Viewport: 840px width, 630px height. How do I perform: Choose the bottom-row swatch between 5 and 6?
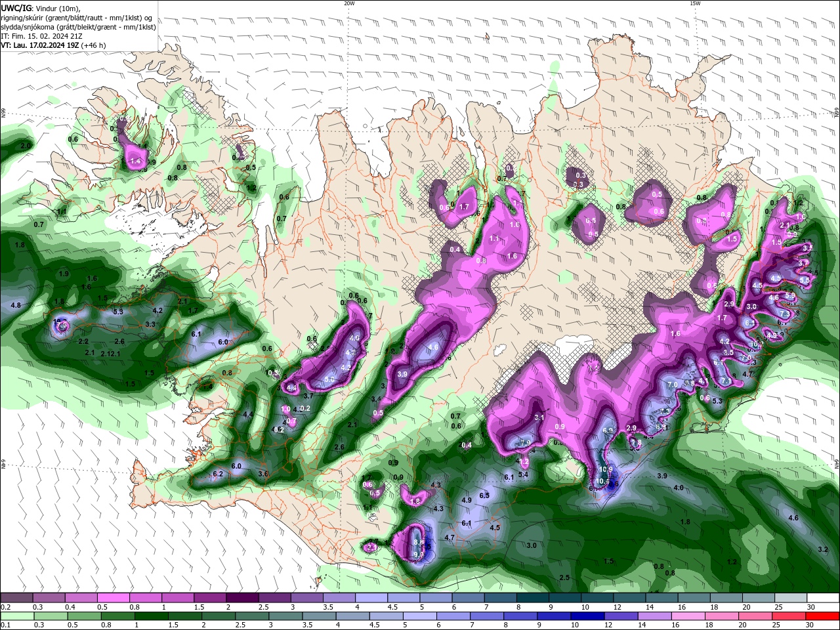pos(420,616)
